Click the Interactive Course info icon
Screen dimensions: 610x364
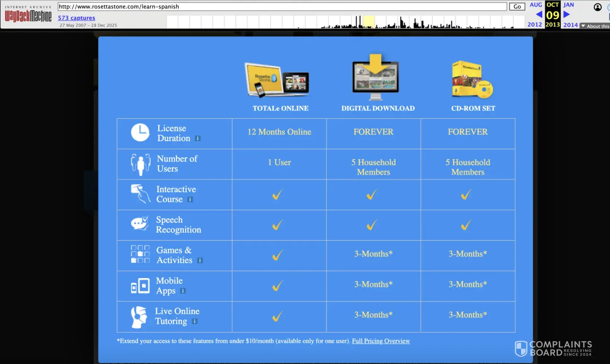pos(190,199)
